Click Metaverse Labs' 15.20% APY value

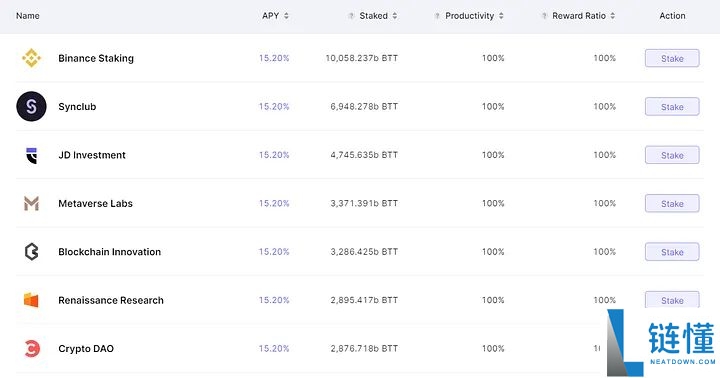(274, 203)
